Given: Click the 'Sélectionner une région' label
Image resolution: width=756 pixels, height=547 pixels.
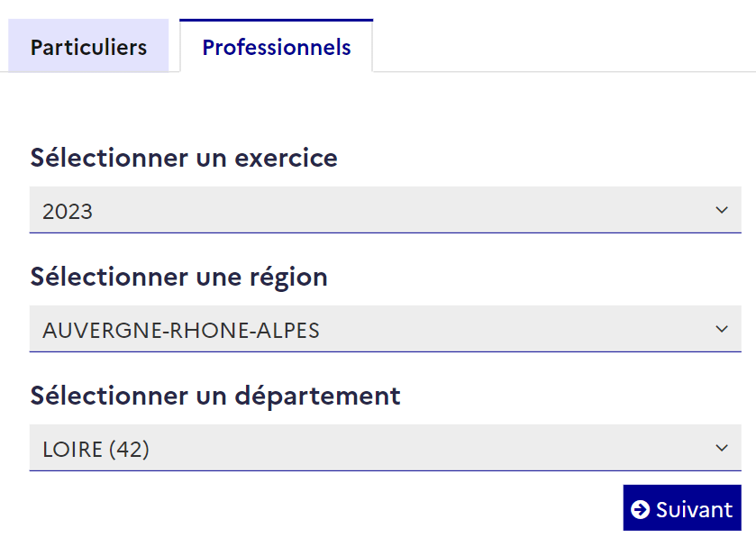Looking at the screenshot, I should click(179, 278).
